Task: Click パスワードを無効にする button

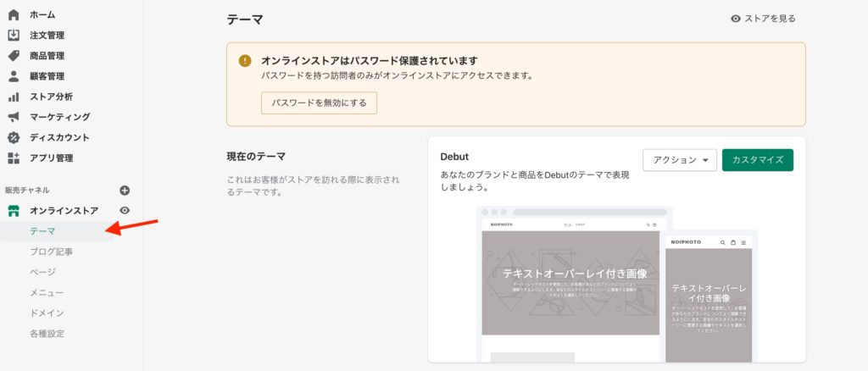Action: [319, 102]
